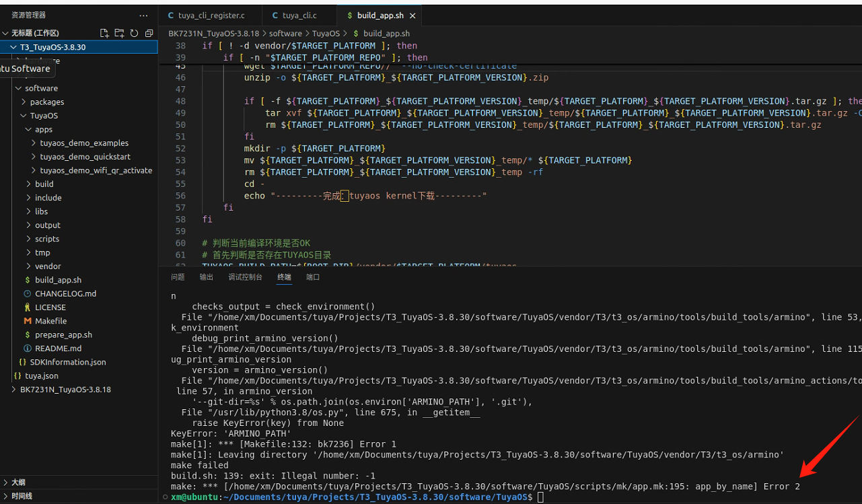Expand the scripts folder
The image size is (862, 504).
(x=79, y=239)
